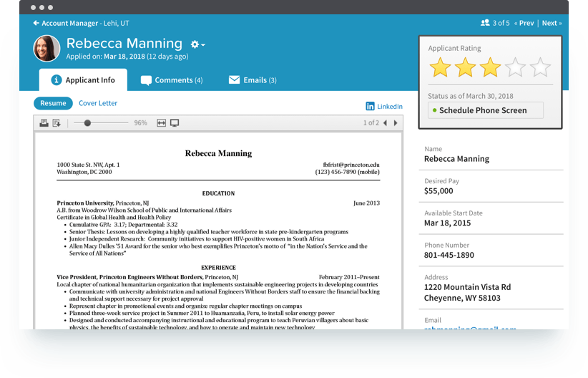Rate applicant two stars

coord(465,67)
